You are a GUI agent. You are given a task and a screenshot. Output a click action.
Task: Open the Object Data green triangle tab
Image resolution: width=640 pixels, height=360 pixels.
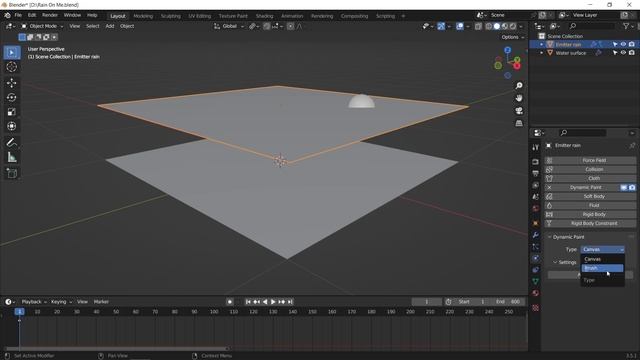pos(536,281)
